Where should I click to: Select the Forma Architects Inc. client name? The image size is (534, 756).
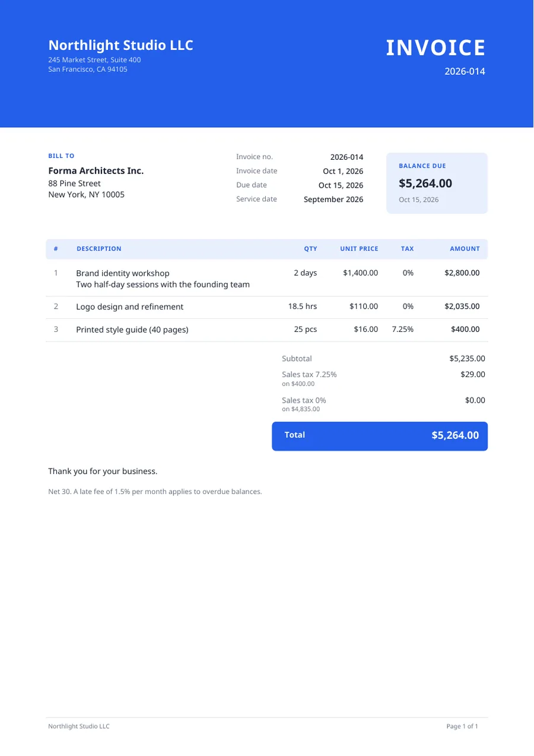pyautogui.click(x=96, y=170)
